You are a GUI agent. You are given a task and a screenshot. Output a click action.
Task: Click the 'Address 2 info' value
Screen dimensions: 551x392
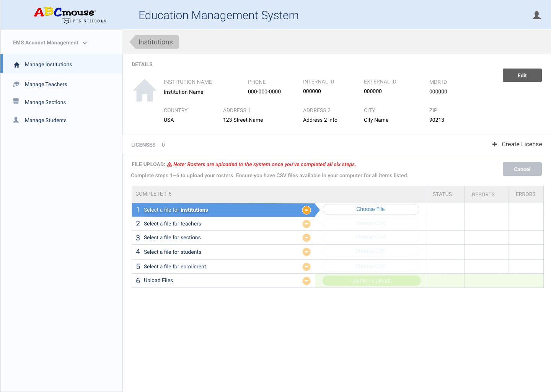320,120
